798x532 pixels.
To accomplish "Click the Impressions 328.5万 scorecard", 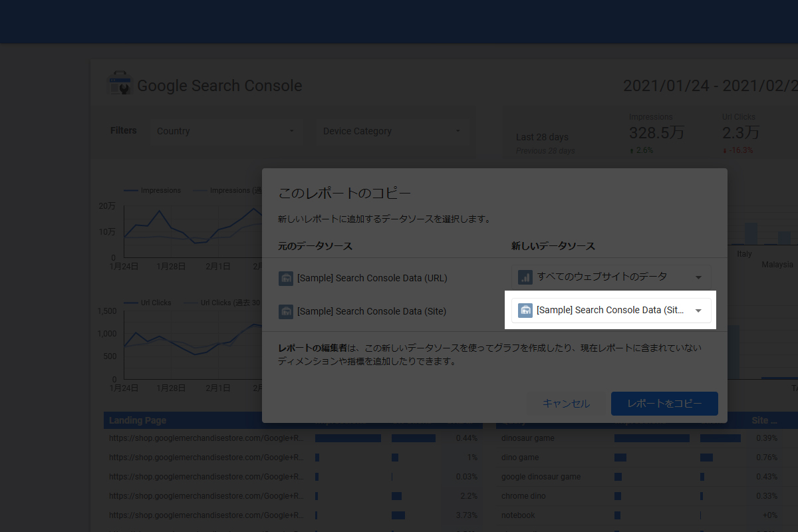I will coord(656,132).
